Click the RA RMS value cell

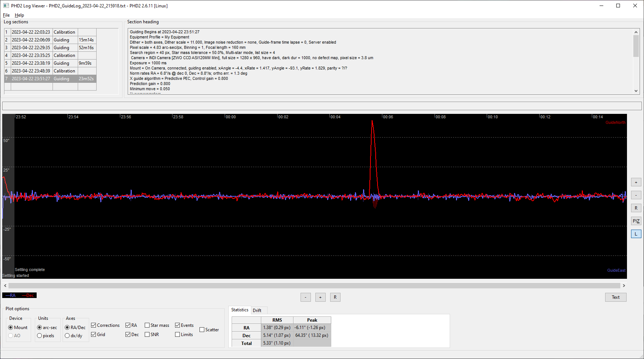click(x=277, y=328)
